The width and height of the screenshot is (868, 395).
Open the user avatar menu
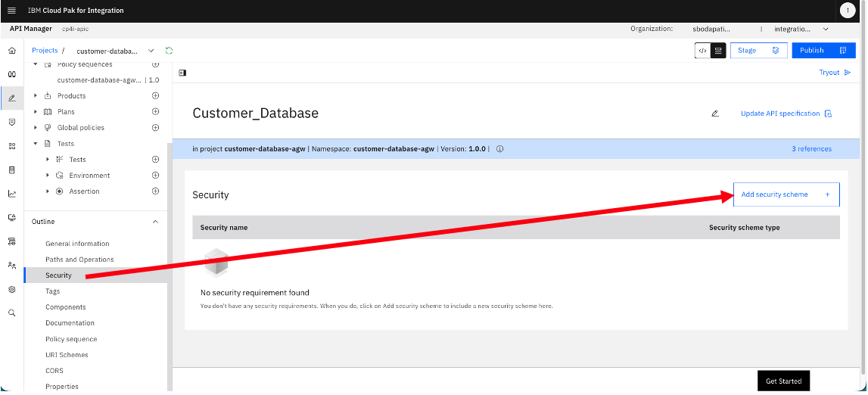click(847, 11)
